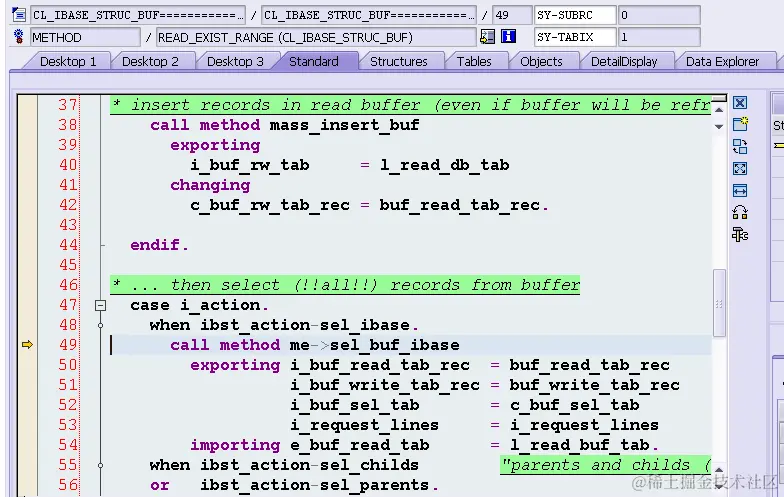Click 'me->sel_buf_ibase' on line 49

374,345
